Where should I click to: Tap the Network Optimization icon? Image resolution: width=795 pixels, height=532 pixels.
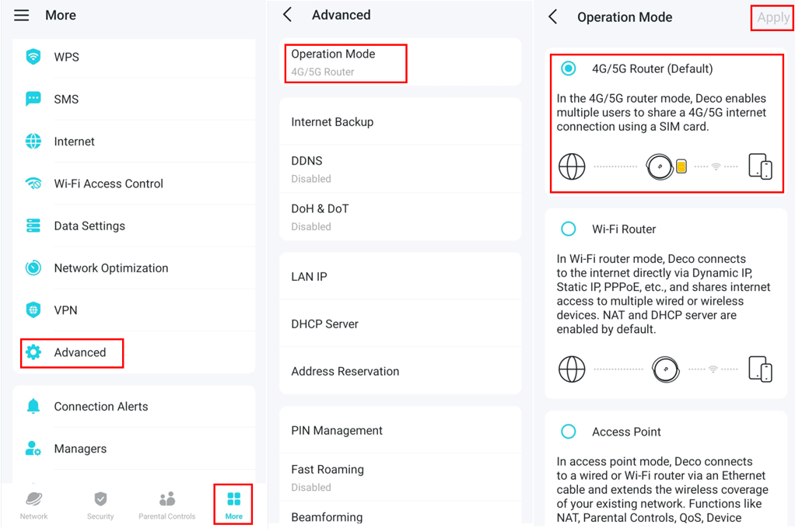click(33, 268)
